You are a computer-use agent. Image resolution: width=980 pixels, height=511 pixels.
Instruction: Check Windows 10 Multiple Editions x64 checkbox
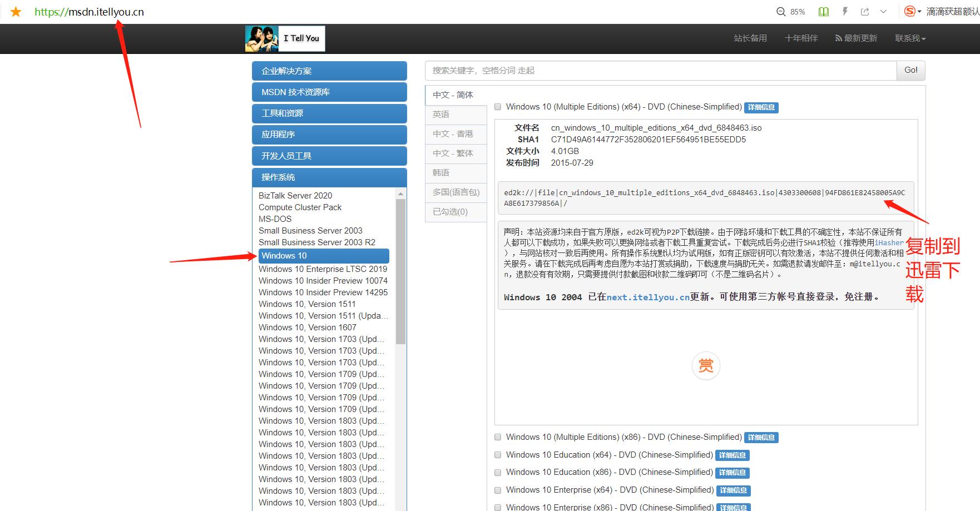(x=498, y=107)
